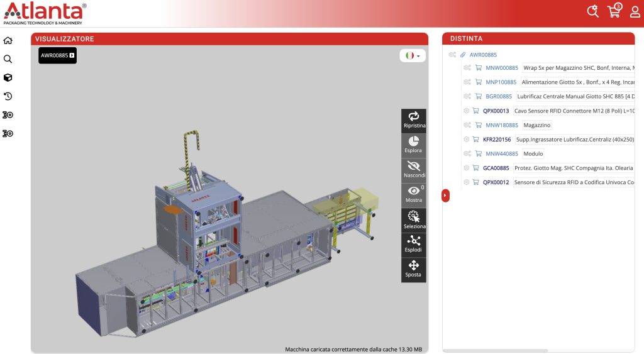Select QPX00013 part code
Image resolution: width=644 pixels, height=354 pixels.
pos(496,111)
